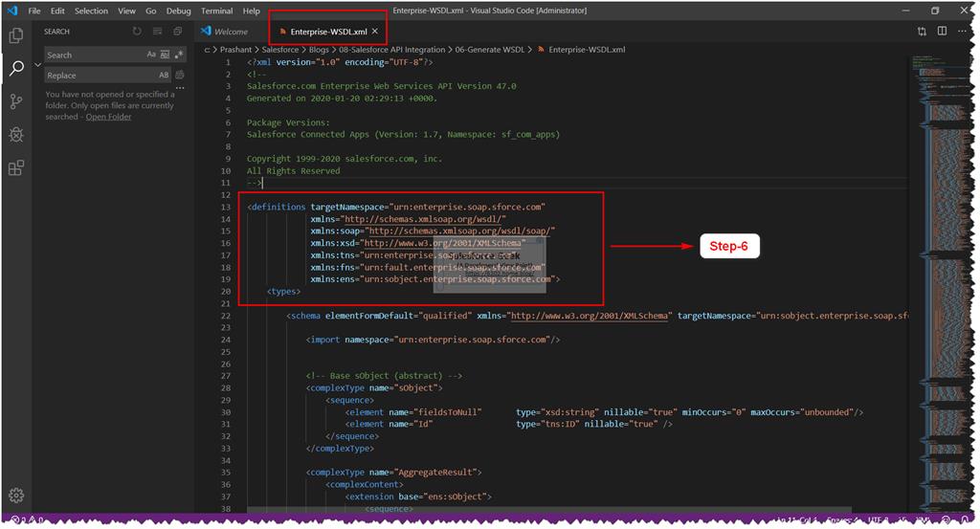Toggle Match Case in Search box
This screenshot has width=980, height=529.
pyautogui.click(x=151, y=55)
